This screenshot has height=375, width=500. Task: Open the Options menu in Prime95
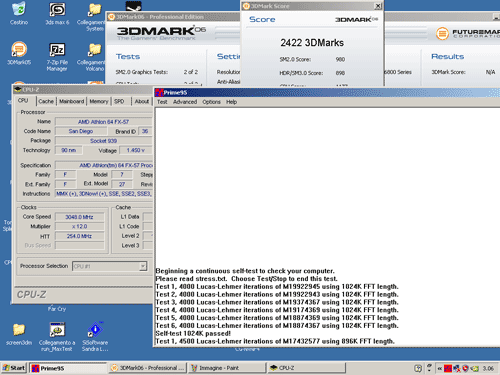coord(211,102)
